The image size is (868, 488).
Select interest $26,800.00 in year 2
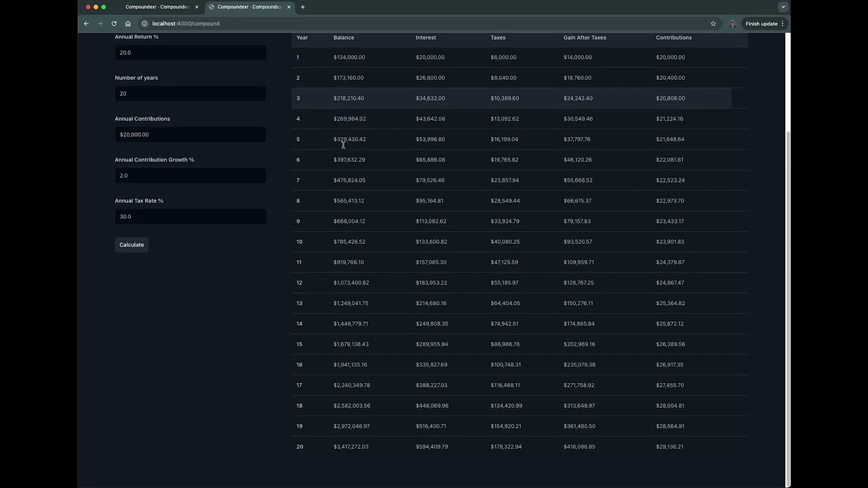(430, 78)
